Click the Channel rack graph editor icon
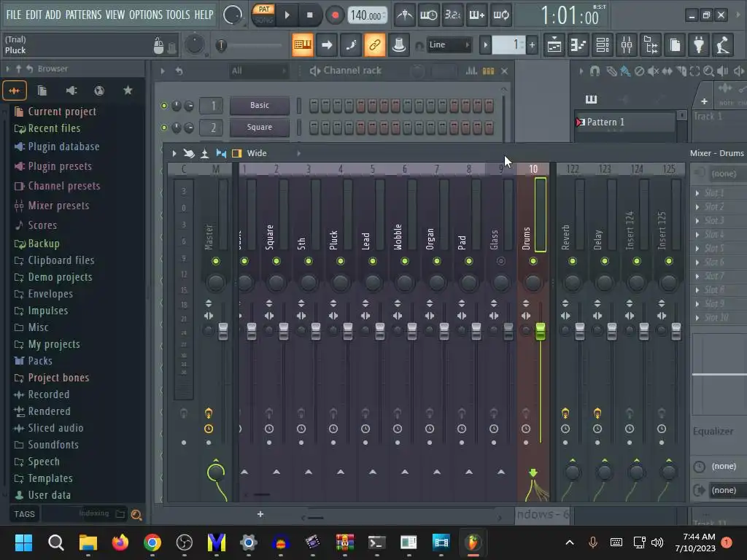 471,71
